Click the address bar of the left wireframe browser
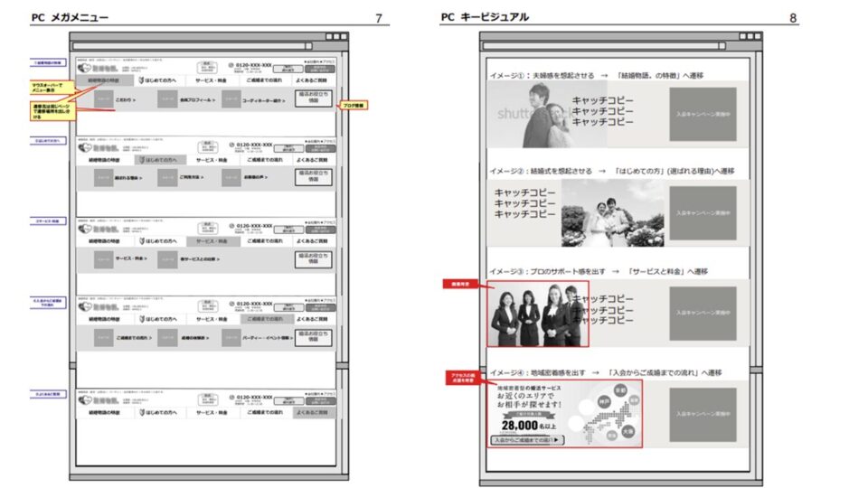 click(190, 46)
